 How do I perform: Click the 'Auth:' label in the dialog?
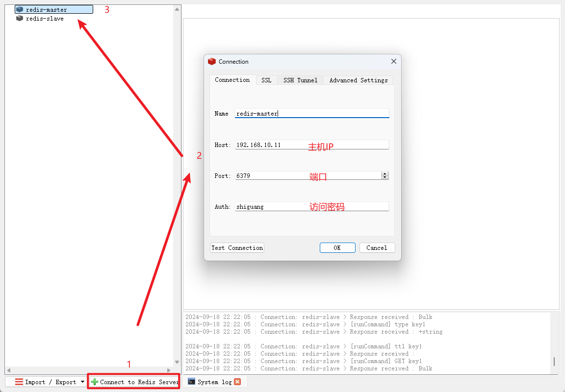pos(222,207)
